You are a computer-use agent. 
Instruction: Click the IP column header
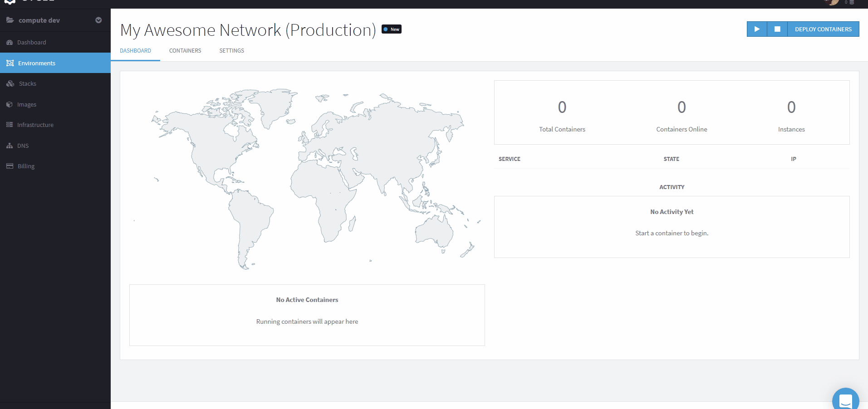point(794,159)
